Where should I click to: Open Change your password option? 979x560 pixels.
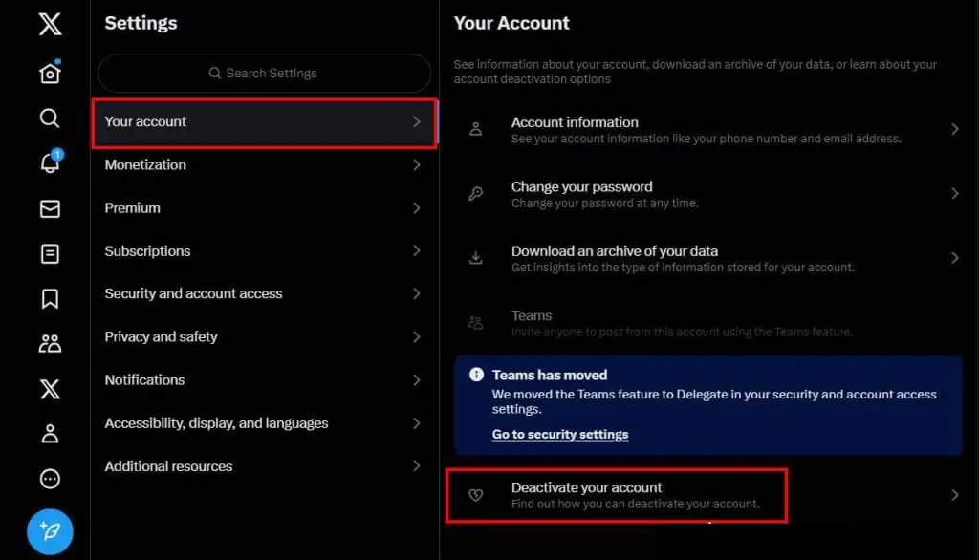tap(708, 194)
